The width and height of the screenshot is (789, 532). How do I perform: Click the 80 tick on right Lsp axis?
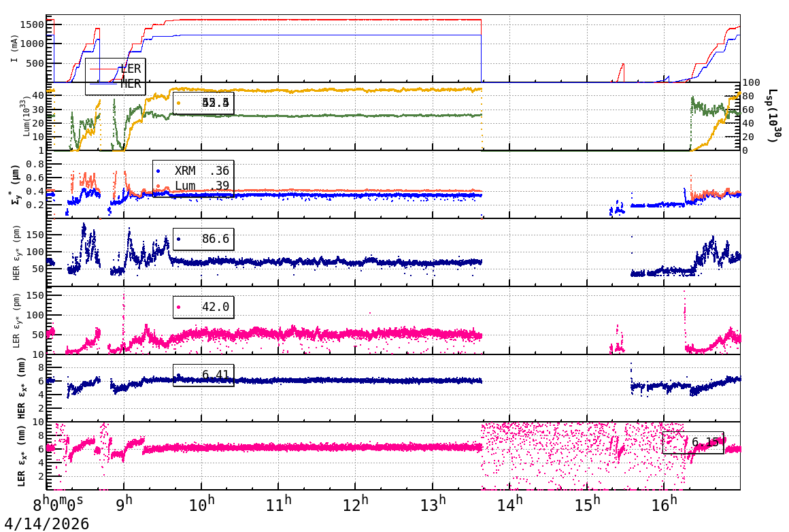pos(748,96)
